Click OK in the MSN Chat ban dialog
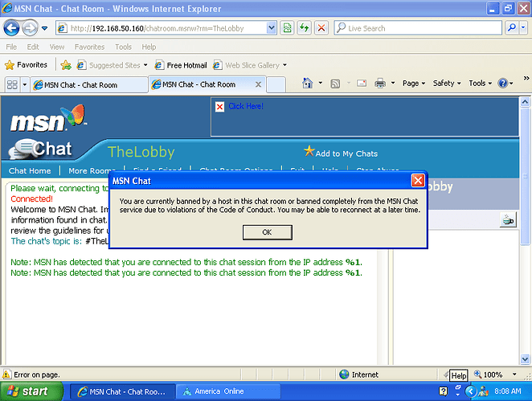 [266, 232]
